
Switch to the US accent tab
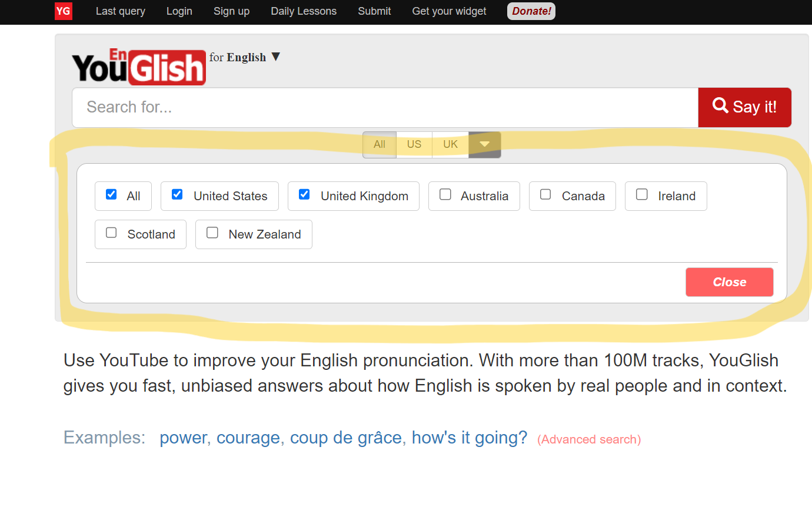coord(414,144)
